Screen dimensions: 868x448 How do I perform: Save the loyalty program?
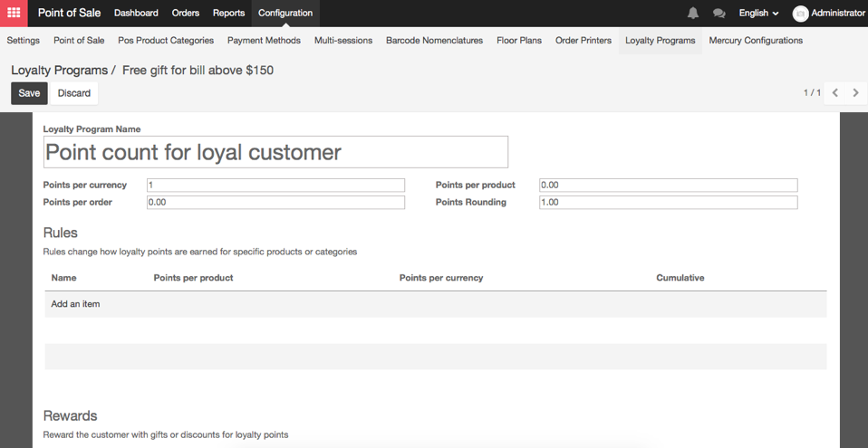[x=29, y=93]
